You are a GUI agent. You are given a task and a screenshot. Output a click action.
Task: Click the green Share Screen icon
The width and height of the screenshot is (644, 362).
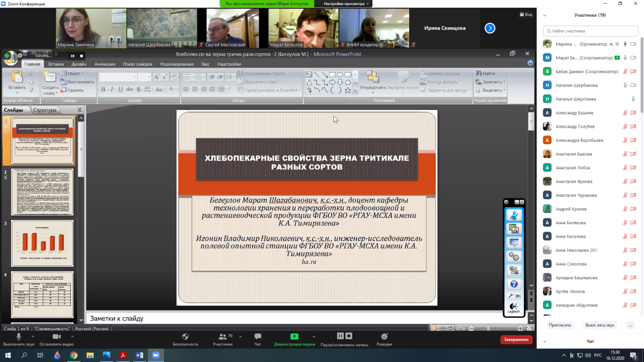(294, 337)
